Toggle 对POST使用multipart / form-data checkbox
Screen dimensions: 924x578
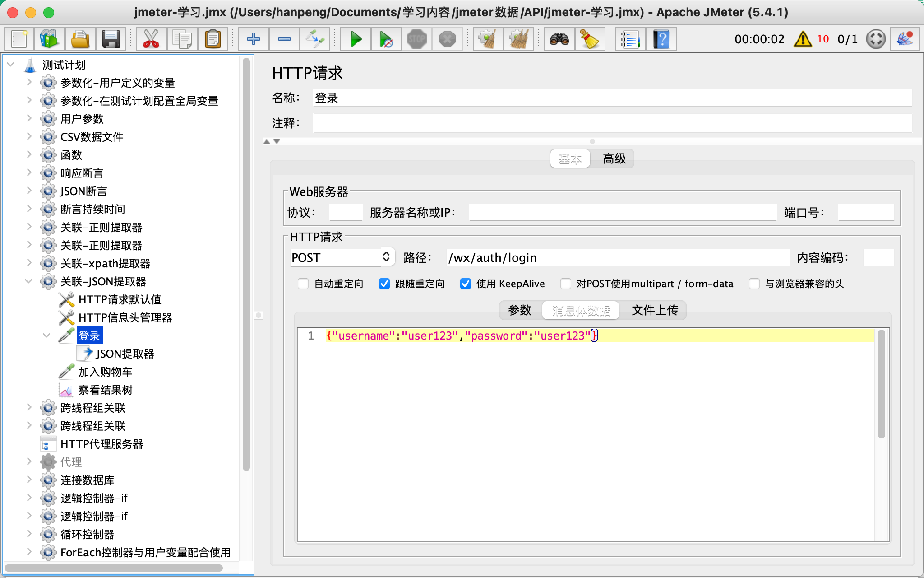[x=565, y=284]
